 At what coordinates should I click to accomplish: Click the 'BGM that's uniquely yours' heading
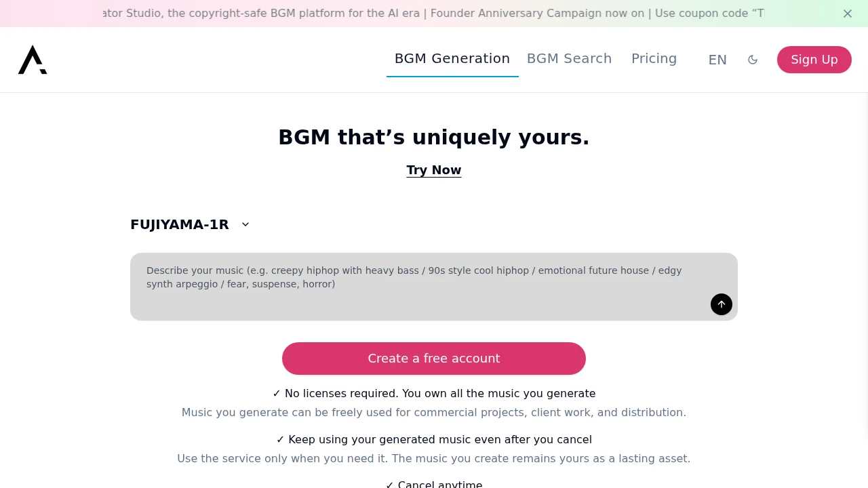pos(434,138)
